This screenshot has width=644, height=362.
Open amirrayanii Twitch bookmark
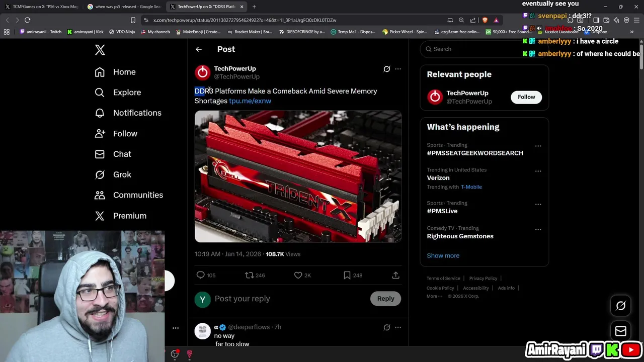(41, 32)
